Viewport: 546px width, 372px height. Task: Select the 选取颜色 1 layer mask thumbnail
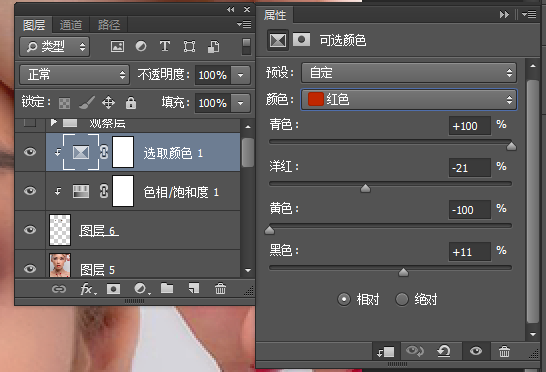[123, 152]
